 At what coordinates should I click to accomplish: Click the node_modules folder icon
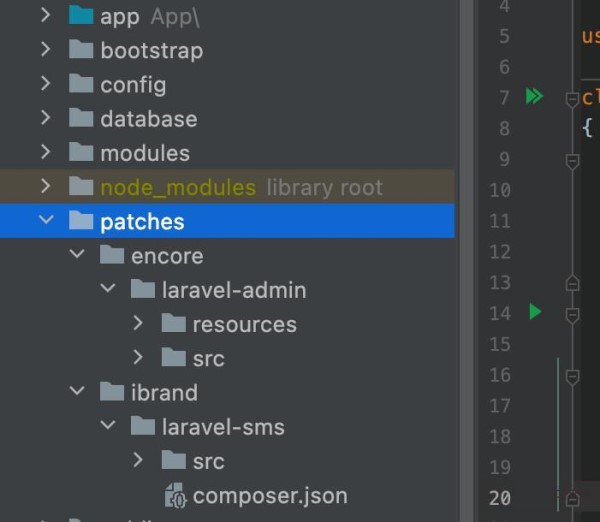(x=81, y=187)
